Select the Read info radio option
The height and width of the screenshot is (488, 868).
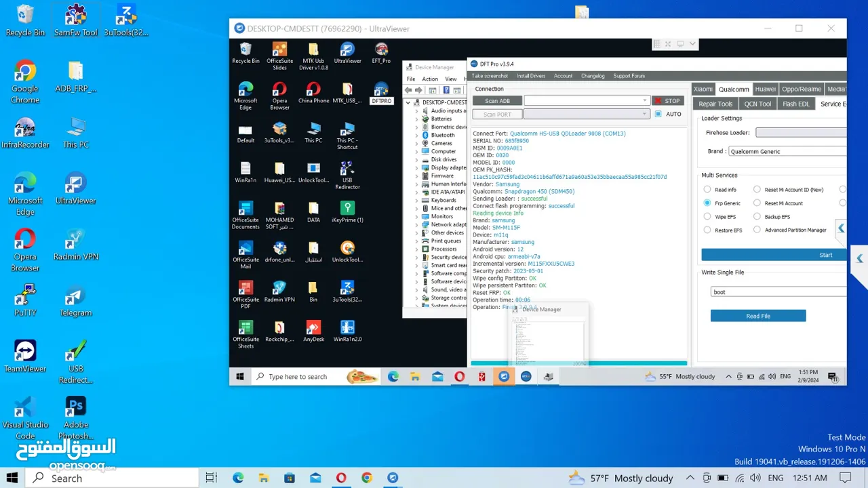[707, 190]
